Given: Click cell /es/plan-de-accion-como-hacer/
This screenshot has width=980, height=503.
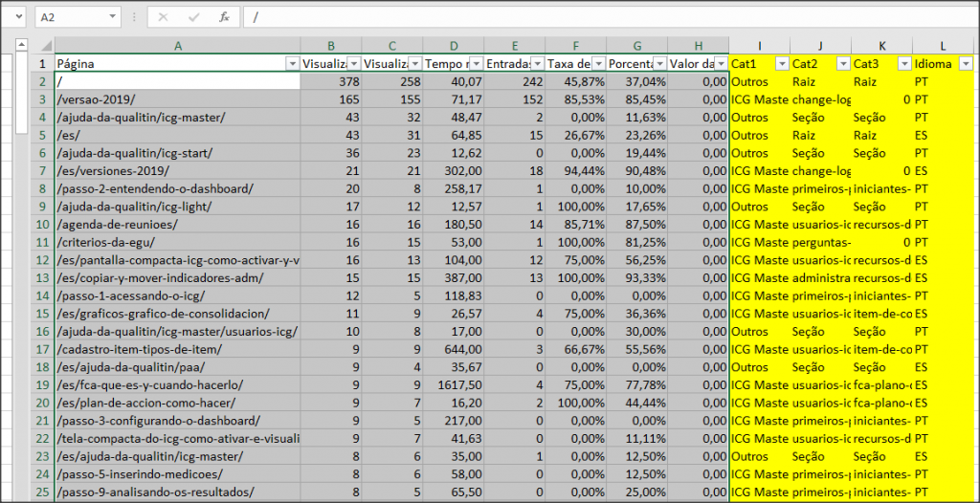Looking at the screenshot, I should coord(177,403).
